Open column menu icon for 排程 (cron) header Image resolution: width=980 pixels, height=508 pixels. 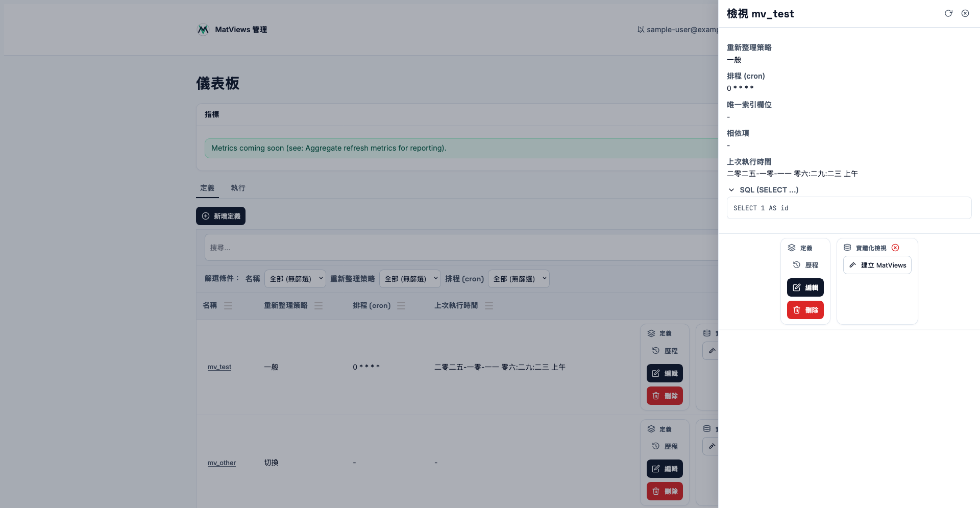coord(401,306)
